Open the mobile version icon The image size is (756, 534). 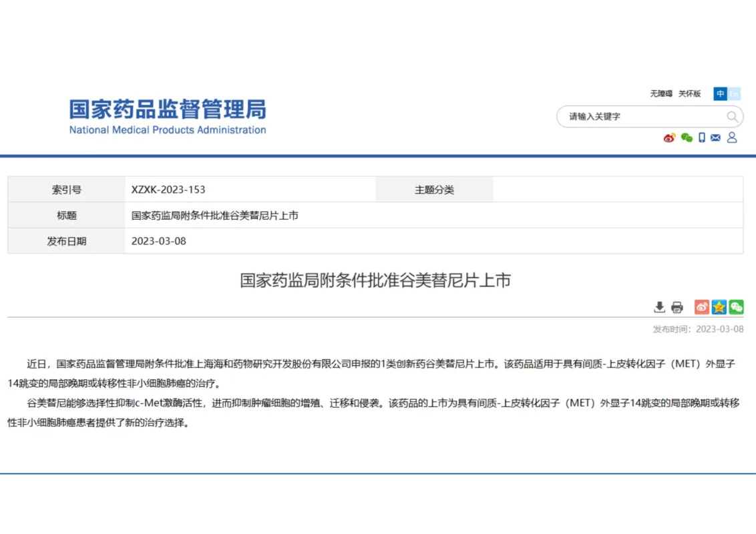[x=701, y=138]
